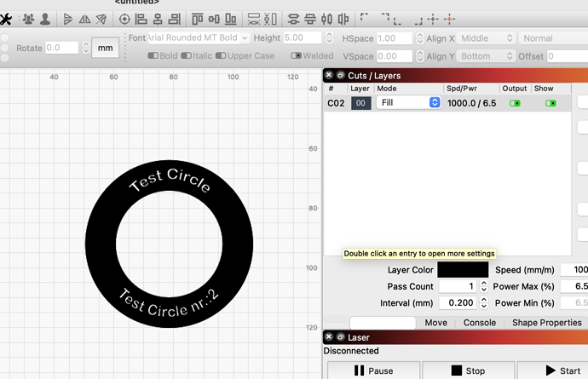The height and width of the screenshot is (379, 588).
Task: Align objects along horizontal centers
Action: tap(158, 19)
